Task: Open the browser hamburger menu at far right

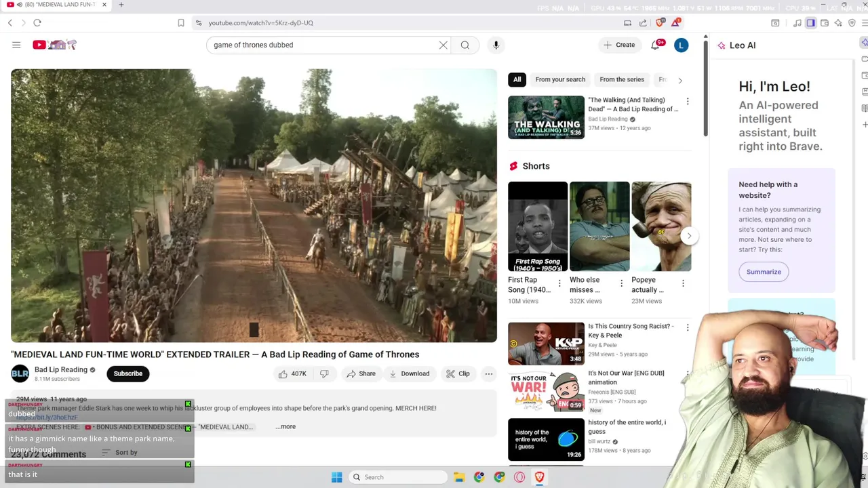Action: pos(865,23)
